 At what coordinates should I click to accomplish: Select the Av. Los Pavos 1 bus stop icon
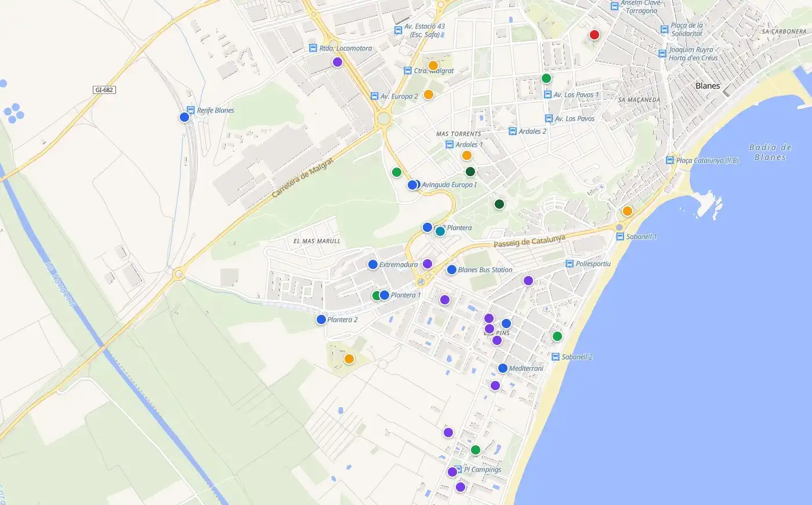click(x=548, y=95)
